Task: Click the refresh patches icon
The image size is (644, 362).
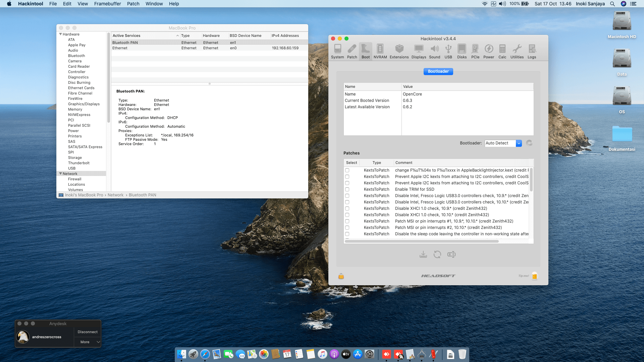Action: pos(437,254)
